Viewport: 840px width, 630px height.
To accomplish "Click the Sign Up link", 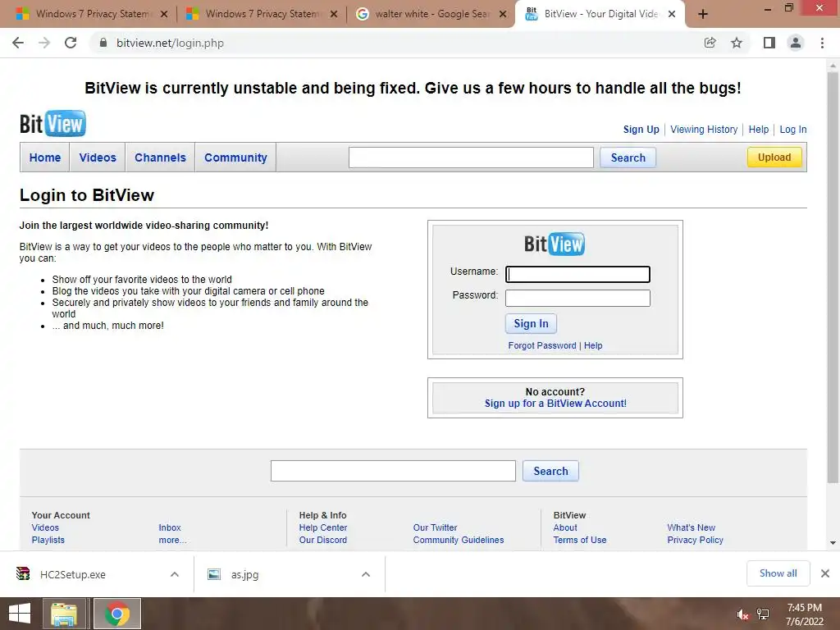I will [641, 130].
